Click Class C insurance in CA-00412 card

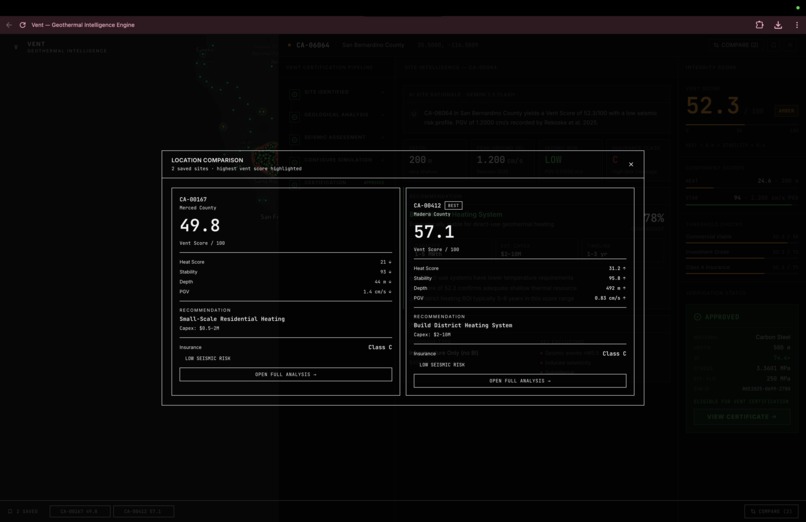614,353
